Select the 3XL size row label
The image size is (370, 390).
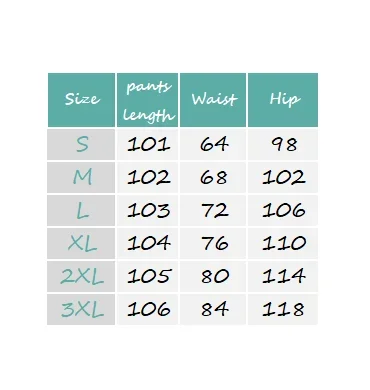[81, 309]
